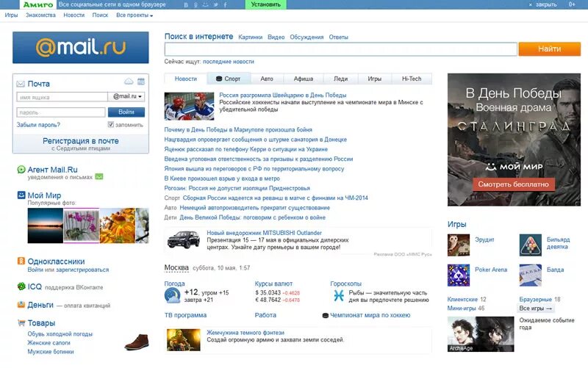The width and height of the screenshot is (588, 368).
Task: Select the Новости news tab
Action: 186,79
